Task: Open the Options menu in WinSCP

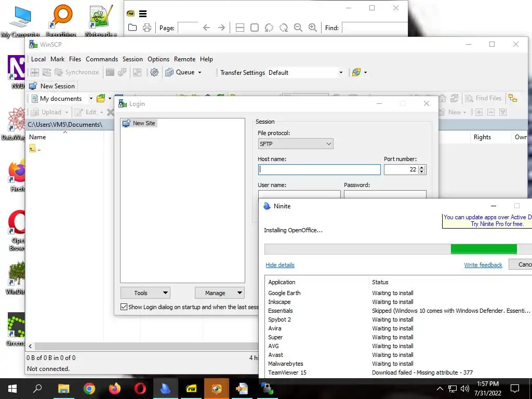Action: pyautogui.click(x=158, y=59)
